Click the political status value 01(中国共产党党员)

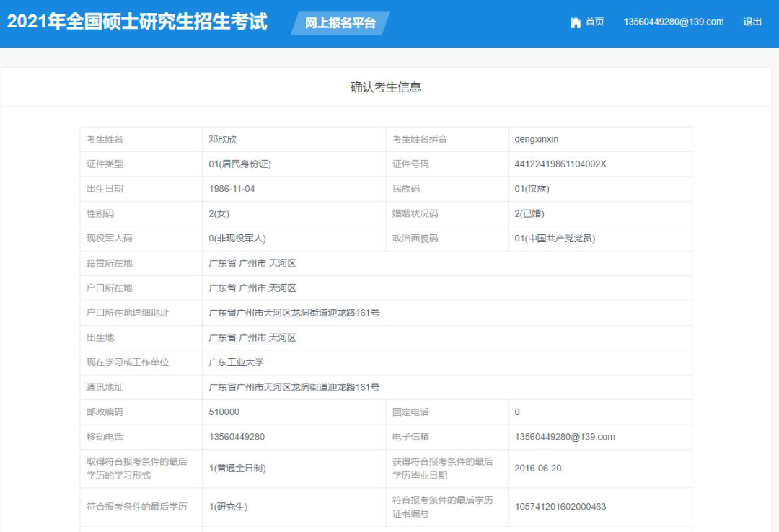(x=555, y=239)
